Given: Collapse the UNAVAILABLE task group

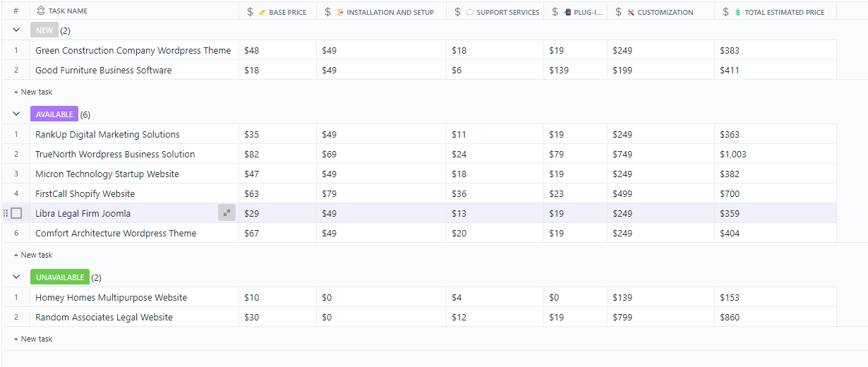Looking at the screenshot, I should pos(16,277).
